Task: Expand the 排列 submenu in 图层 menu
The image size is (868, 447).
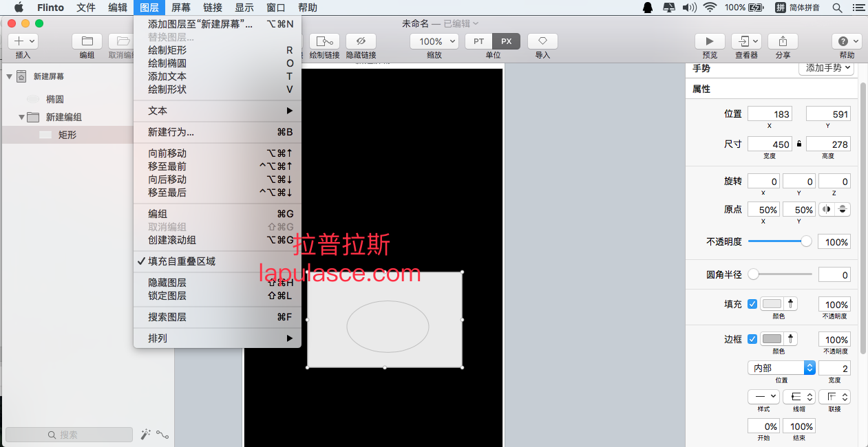Action: pyautogui.click(x=217, y=338)
